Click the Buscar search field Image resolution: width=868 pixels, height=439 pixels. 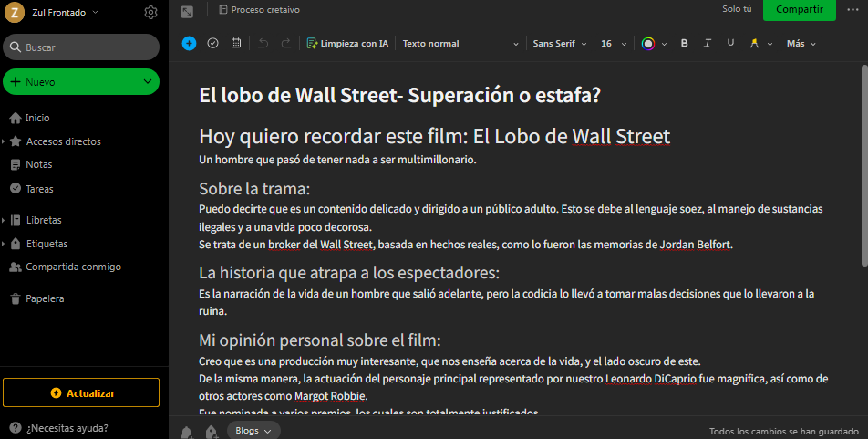[81, 47]
